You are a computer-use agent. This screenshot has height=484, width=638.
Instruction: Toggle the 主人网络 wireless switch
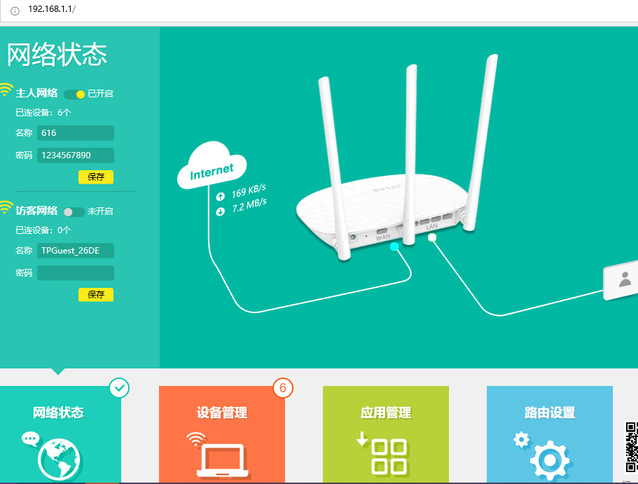(74, 94)
